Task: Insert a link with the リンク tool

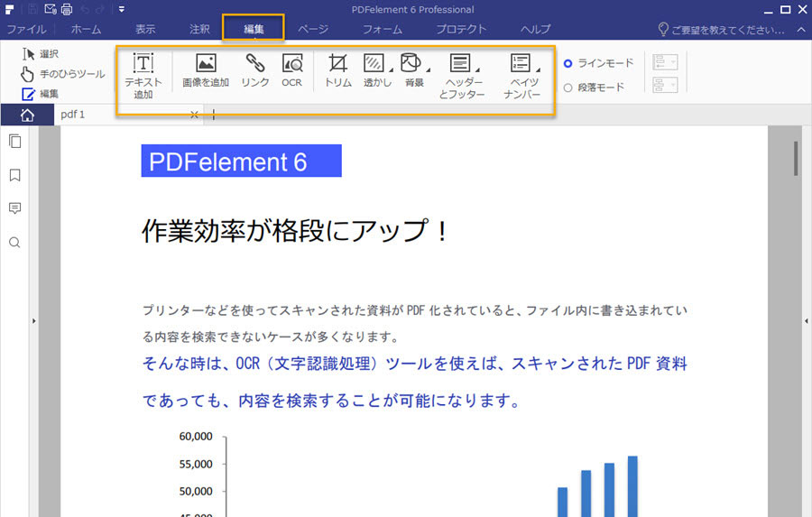Action: 255,70
